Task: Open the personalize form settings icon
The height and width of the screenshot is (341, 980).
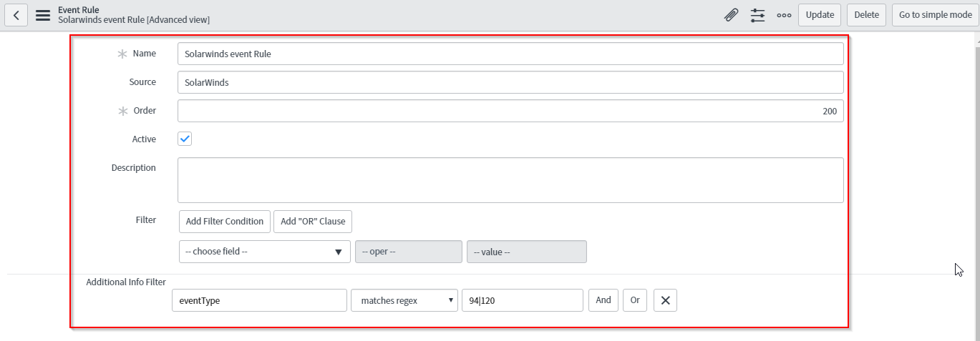Action: (757, 15)
